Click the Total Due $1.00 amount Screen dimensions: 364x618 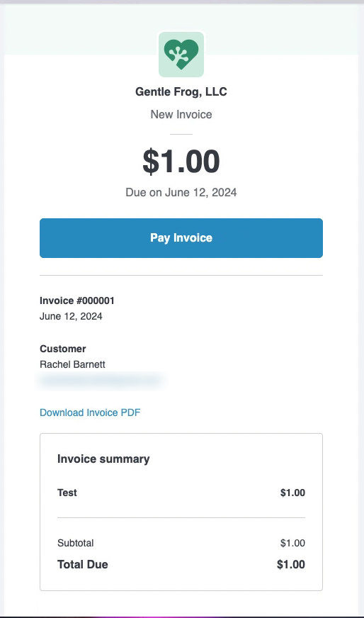291,564
